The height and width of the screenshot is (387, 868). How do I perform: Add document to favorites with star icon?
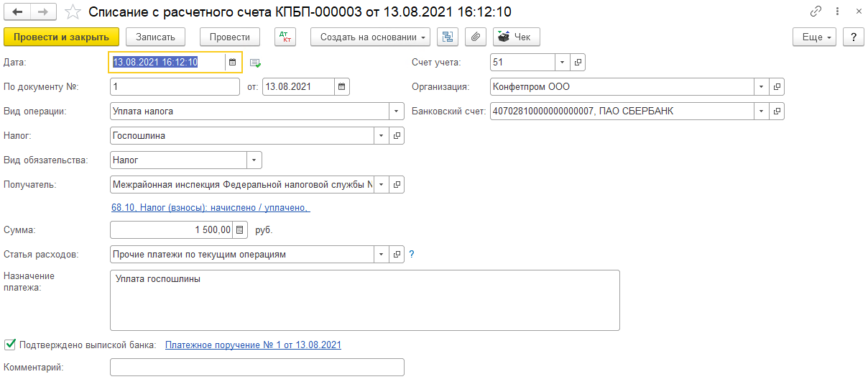[x=72, y=12]
